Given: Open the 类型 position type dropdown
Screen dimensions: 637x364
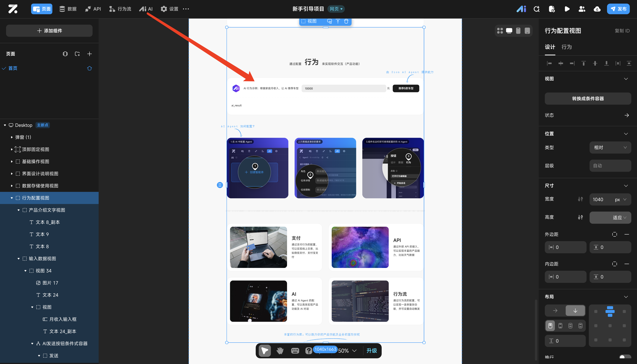Looking at the screenshot, I should [x=610, y=147].
